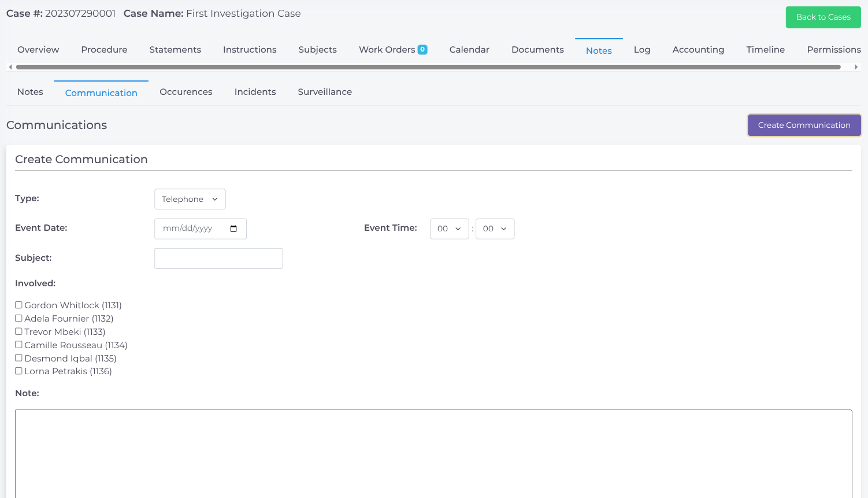Select the Notes sub-tab
Image resolution: width=868 pixels, height=498 pixels.
coord(30,92)
